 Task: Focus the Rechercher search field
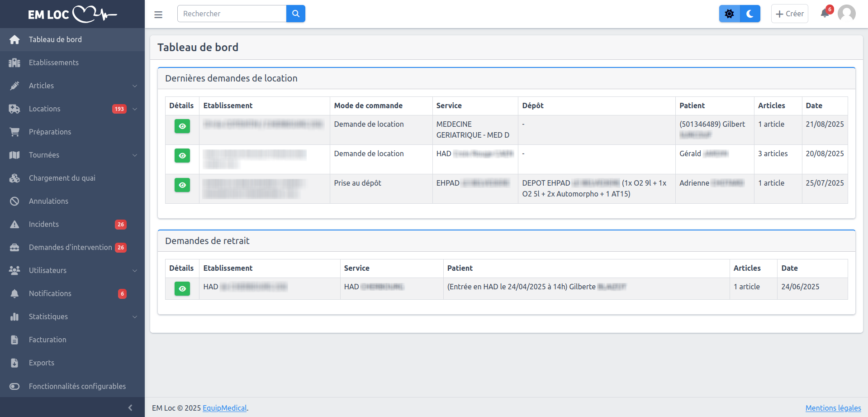pyautogui.click(x=232, y=14)
